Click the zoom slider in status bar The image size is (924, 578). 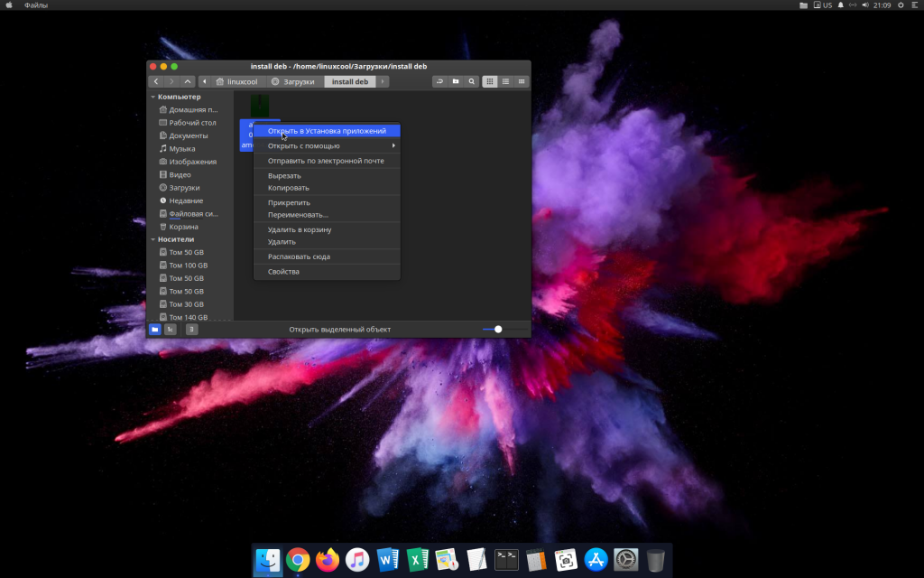point(498,330)
